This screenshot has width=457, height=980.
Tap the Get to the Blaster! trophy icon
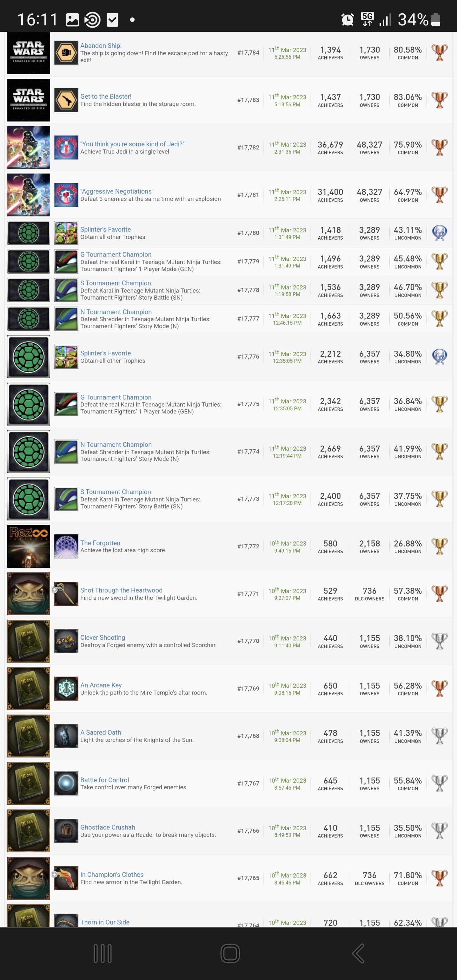[66, 100]
